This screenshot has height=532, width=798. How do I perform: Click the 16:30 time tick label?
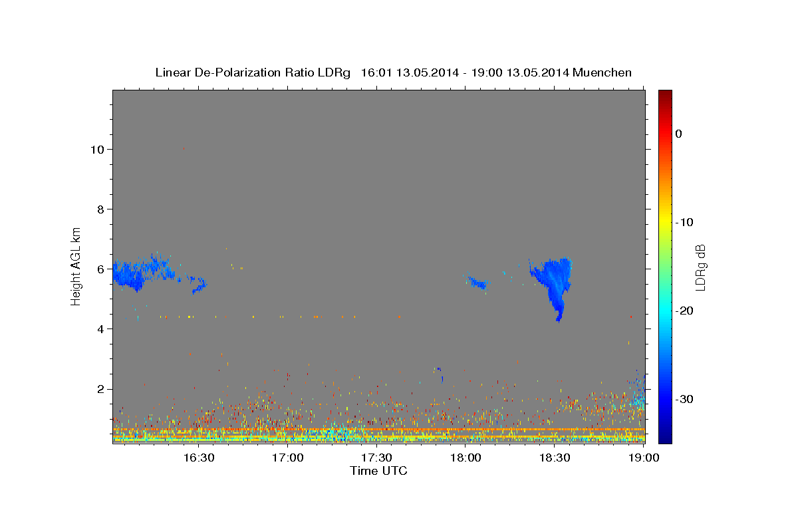[x=198, y=458]
